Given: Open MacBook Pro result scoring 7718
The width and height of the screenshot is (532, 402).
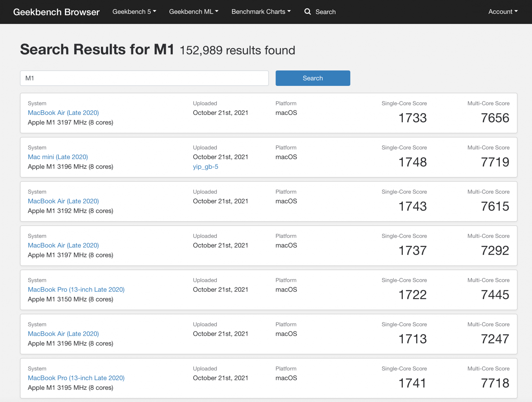Looking at the screenshot, I should [76, 378].
